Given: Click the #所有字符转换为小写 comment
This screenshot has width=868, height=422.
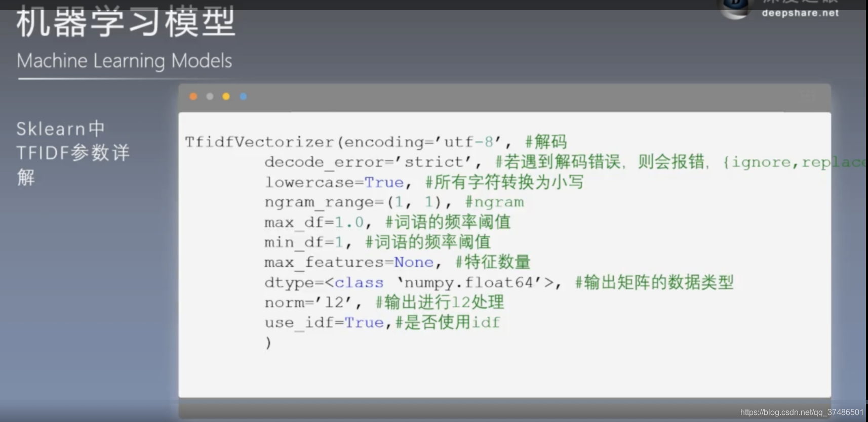Looking at the screenshot, I should [x=504, y=182].
